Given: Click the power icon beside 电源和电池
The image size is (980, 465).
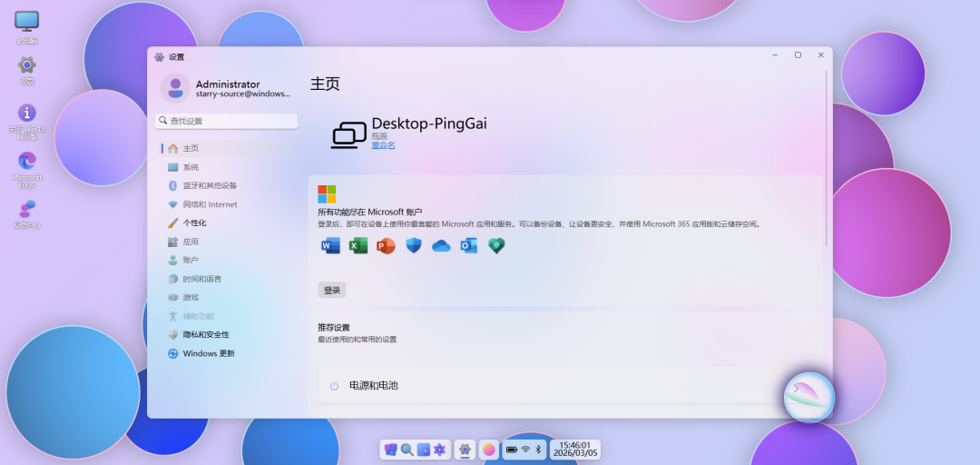Looking at the screenshot, I should point(334,386).
